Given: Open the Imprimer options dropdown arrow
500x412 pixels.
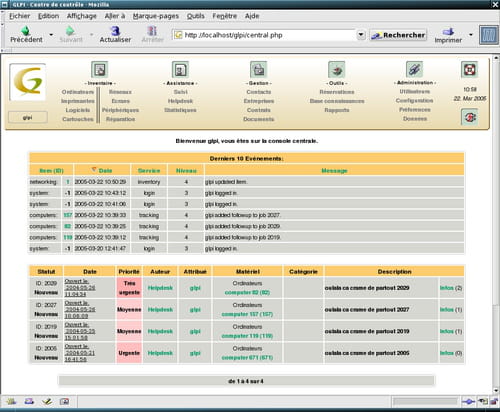Looking at the screenshot, I should pyautogui.click(x=471, y=35).
